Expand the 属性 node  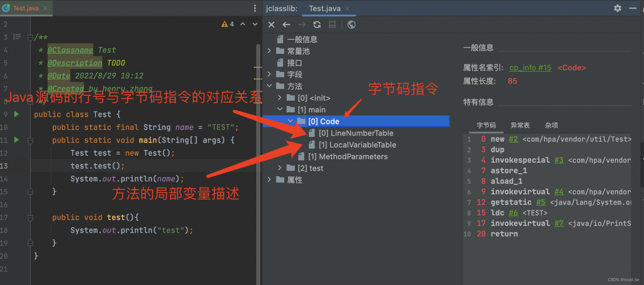(269, 180)
